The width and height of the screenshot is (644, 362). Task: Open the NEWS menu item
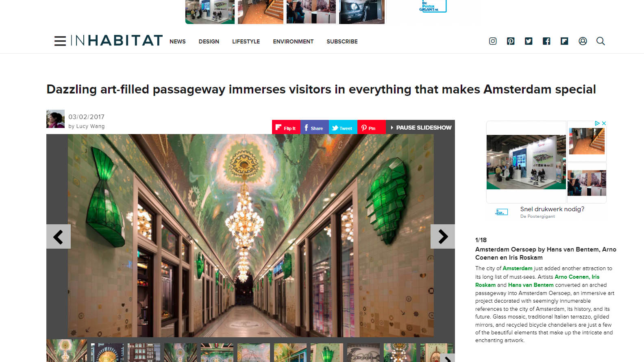pos(178,41)
